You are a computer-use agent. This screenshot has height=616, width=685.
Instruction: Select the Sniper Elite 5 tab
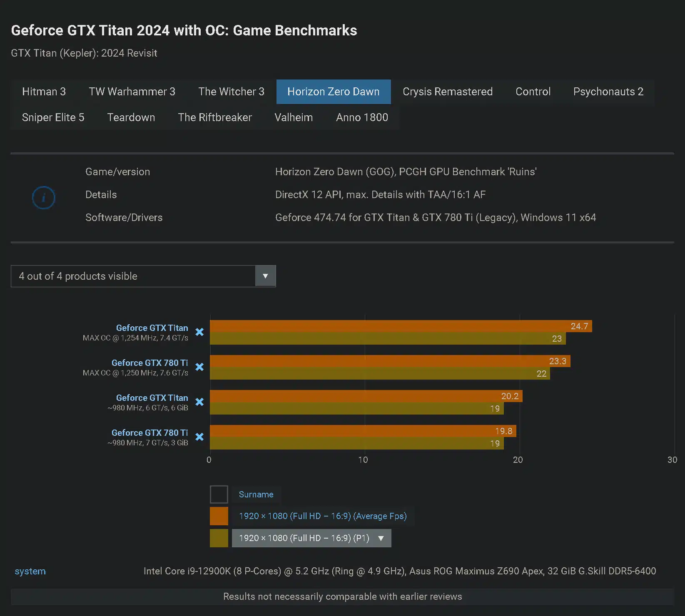pyautogui.click(x=53, y=117)
